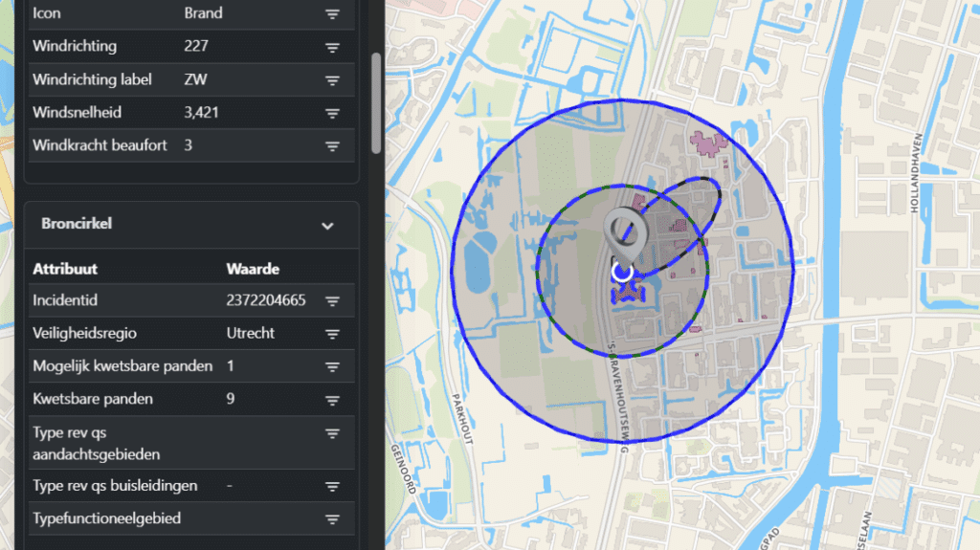Screen dimensions: 980x550
Task: Click the Waarde column header
Action: pyautogui.click(x=253, y=269)
